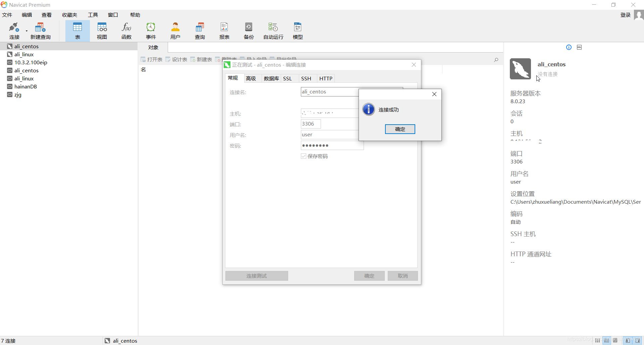The image size is (644, 345).
Task: Toggle the left pane visibility icon in status bar
Action: tap(628, 340)
